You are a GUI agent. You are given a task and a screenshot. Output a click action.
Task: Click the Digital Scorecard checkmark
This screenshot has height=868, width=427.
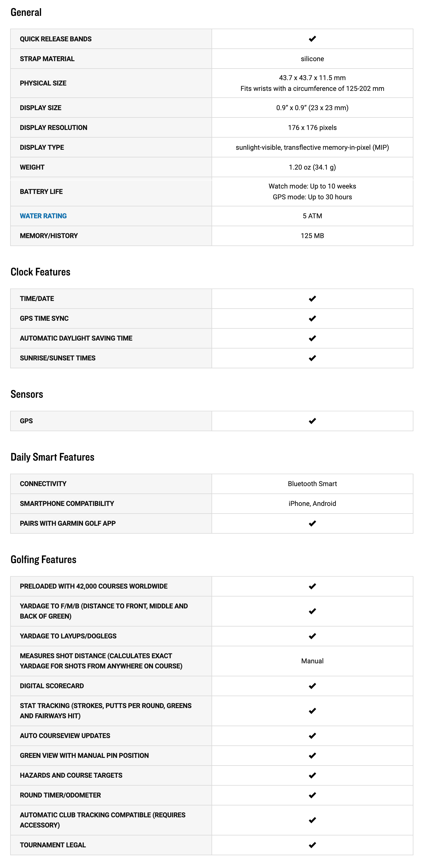(x=312, y=686)
